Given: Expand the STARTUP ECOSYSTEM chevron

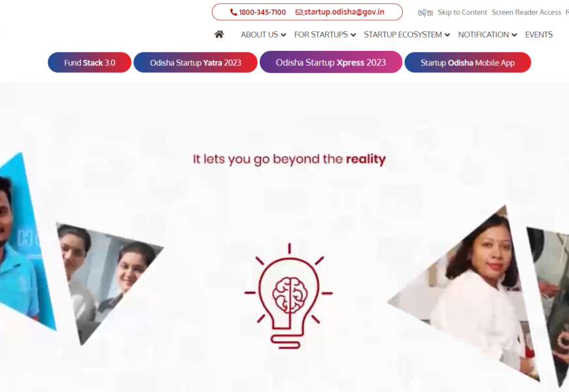Looking at the screenshot, I should coord(447,35).
